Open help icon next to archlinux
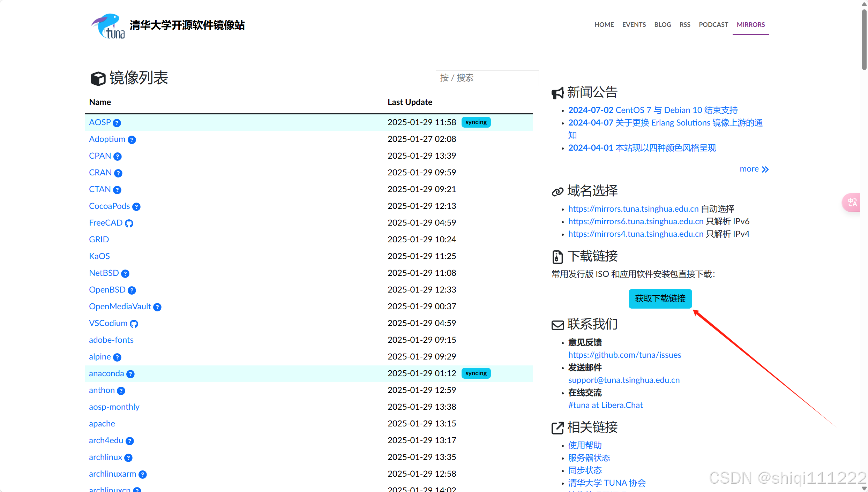This screenshot has height=492, width=868. click(128, 457)
